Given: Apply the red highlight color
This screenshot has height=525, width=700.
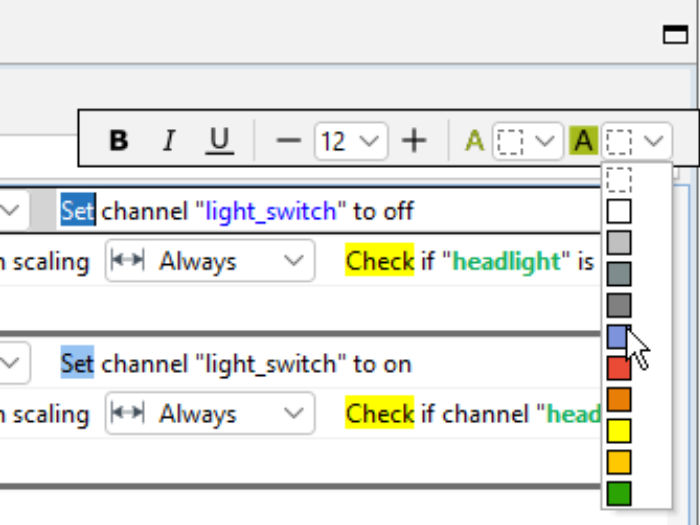Looking at the screenshot, I should point(619,368).
